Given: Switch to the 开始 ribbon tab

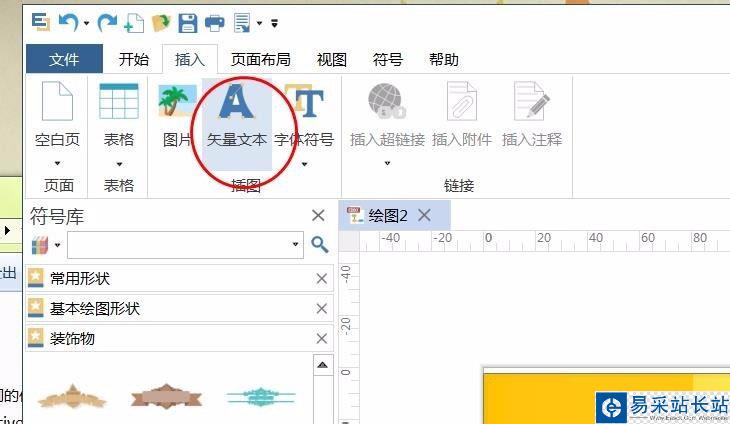Looking at the screenshot, I should 134,59.
